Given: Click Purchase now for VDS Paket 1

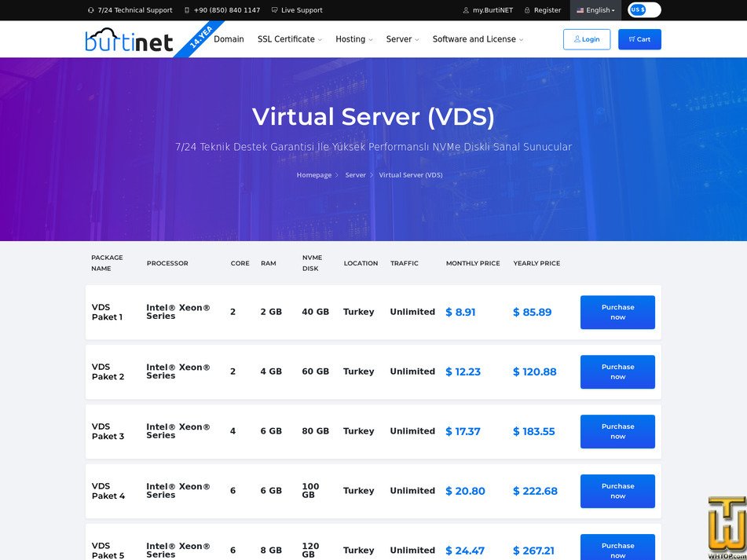Looking at the screenshot, I should click(617, 312).
